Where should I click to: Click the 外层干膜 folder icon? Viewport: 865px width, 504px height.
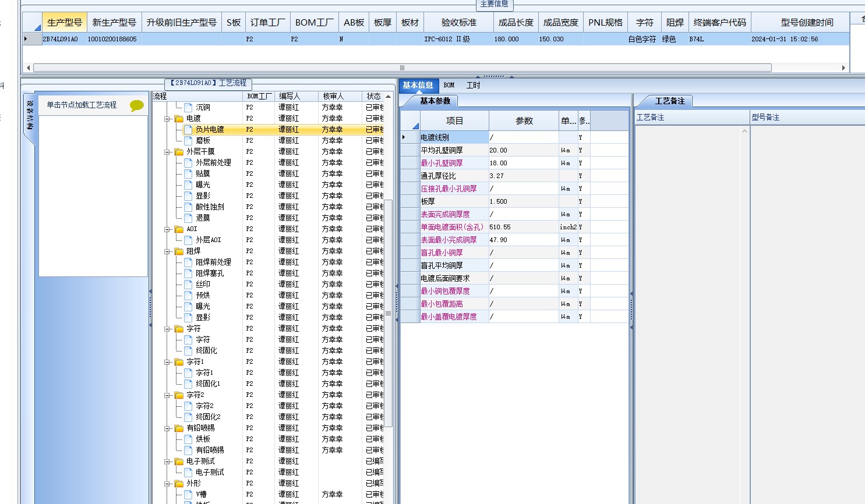click(179, 152)
